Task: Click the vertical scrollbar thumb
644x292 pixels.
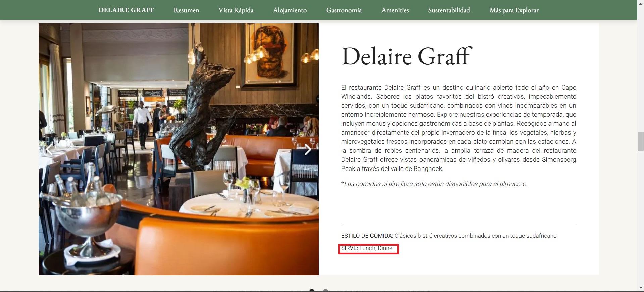Action: (641, 141)
